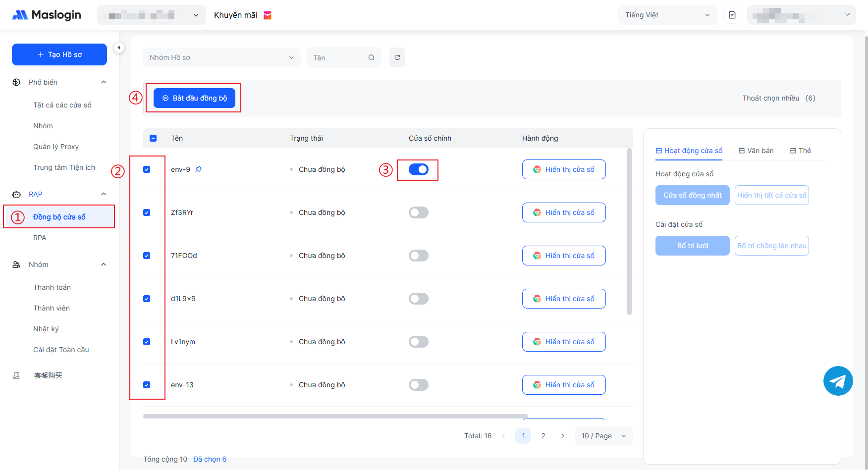Image resolution: width=868 pixels, height=470 pixels.
Task: Click the pin icon next to env-9
Action: (x=198, y=169)
